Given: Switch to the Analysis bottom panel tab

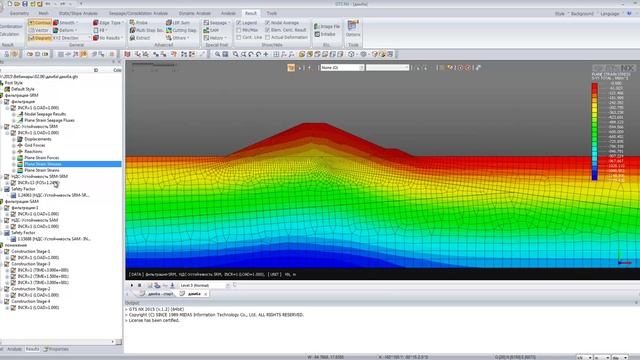Looking at the screenshot, I should [x=14, y=349].
